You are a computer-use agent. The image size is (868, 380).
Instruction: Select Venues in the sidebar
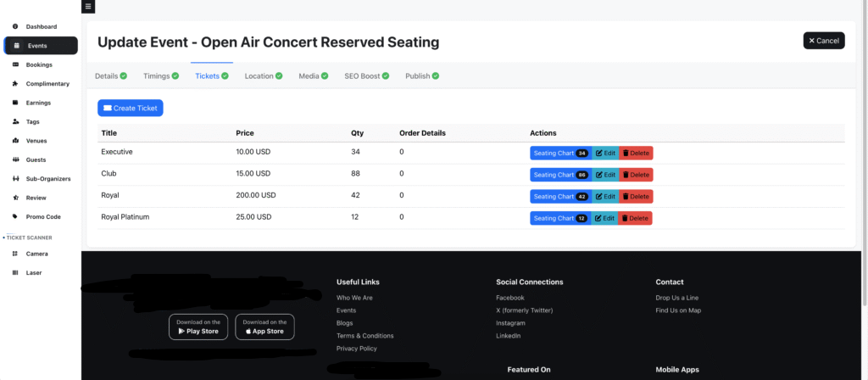pos(36,140)
